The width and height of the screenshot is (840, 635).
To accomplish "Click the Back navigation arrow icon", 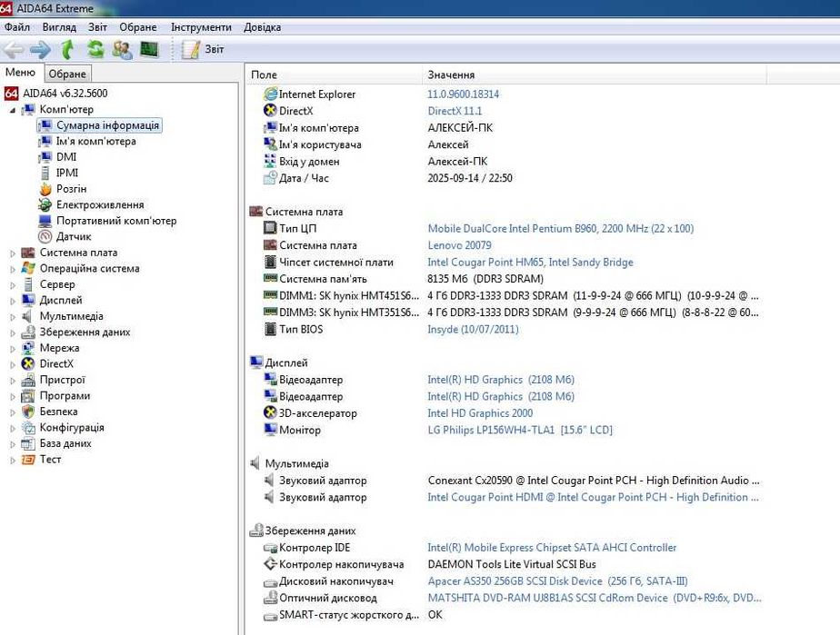I will [14, 50].
